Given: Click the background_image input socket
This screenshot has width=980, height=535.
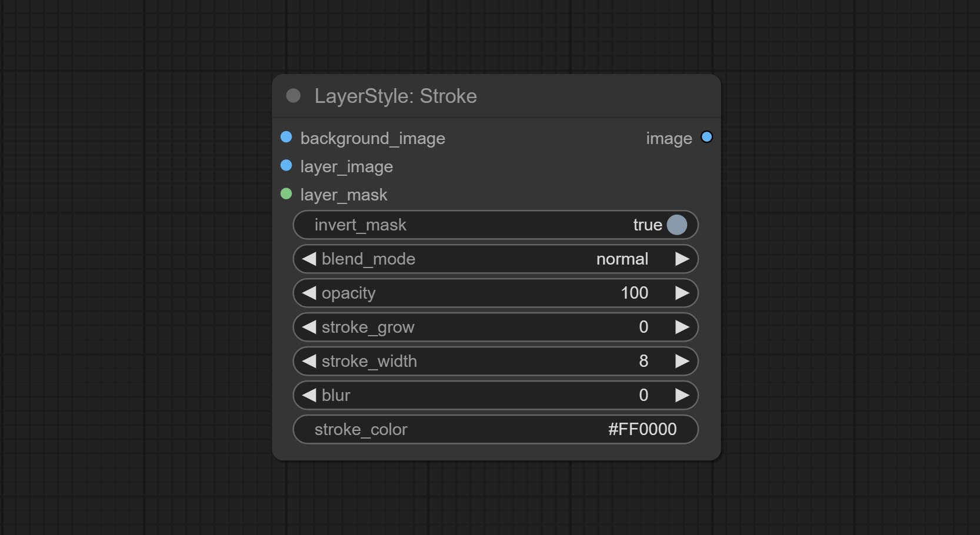Looking at the screenshot, I should point(286,137).
